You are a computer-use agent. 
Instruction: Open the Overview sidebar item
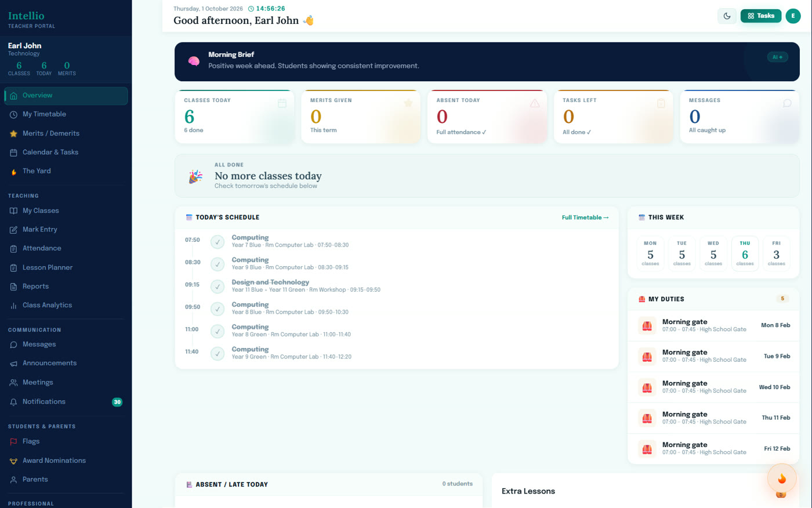click(66, 96)
